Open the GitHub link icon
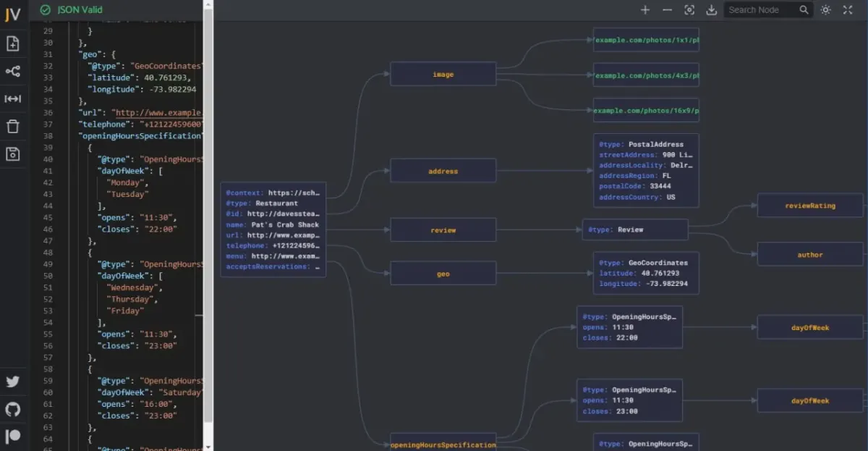The height and width of the screenshot is (451, 868). tap(12, 409)
